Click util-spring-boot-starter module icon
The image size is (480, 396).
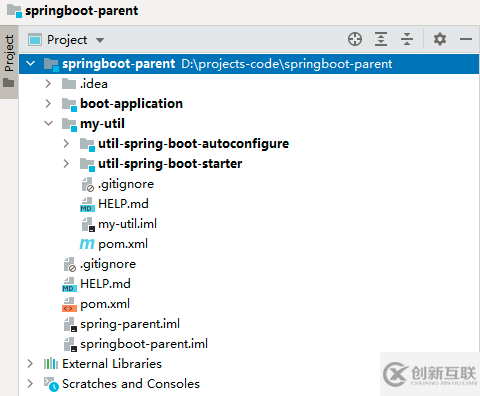pos(87,165)
